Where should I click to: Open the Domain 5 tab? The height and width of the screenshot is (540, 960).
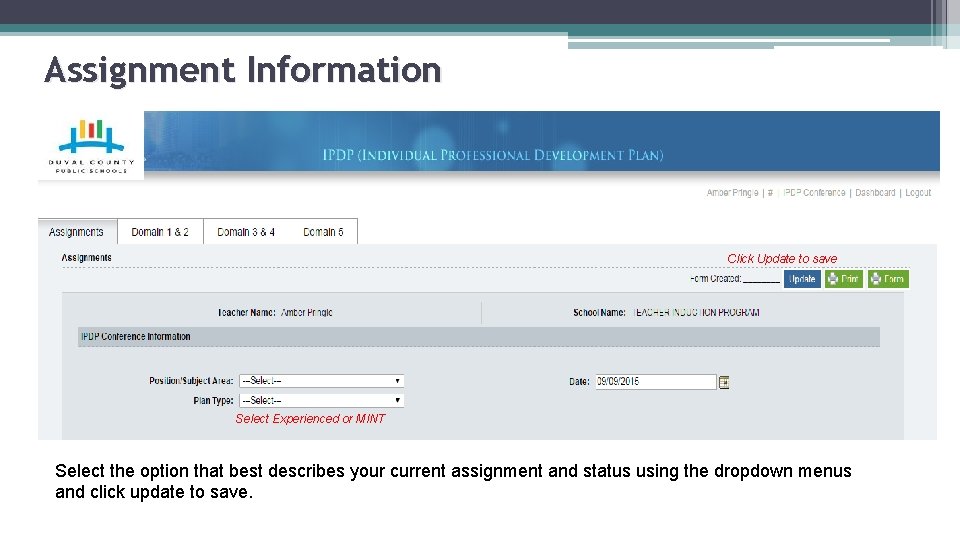click(323, 232)
